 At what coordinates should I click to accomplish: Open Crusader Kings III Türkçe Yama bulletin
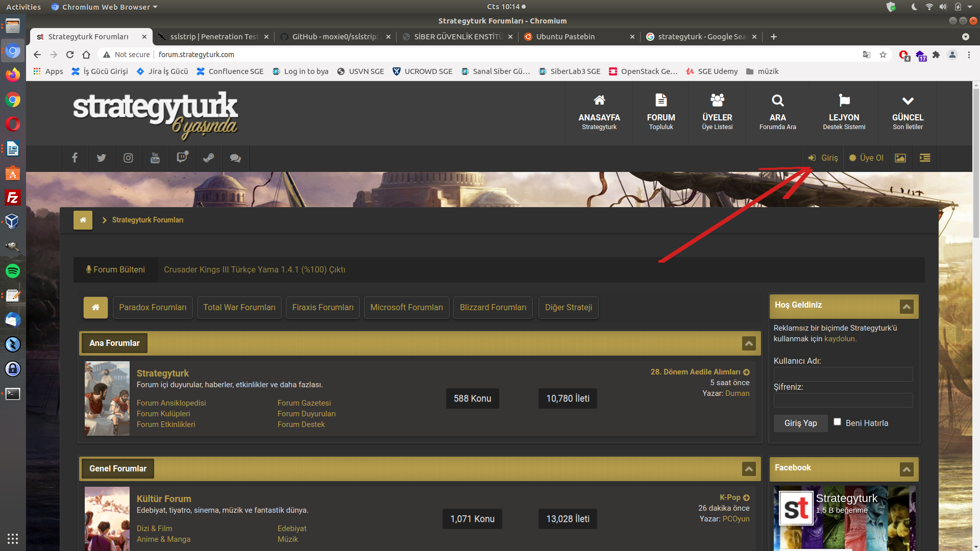(x=254, y=270)
